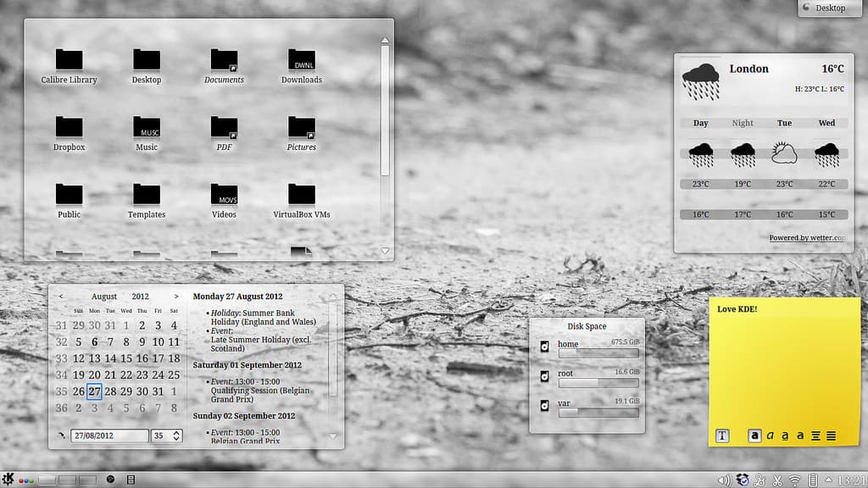This screenshot has width=868, height=488.
Task: Open the 2012 year selector
Action: click(140, 297)
